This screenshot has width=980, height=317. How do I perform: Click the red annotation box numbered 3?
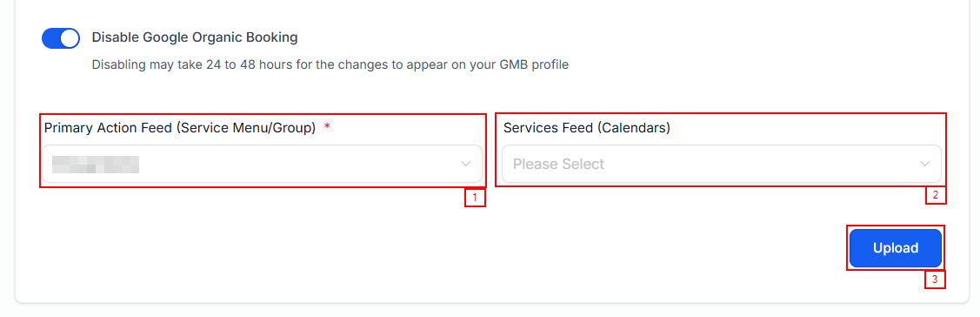(x=935, y=280)
